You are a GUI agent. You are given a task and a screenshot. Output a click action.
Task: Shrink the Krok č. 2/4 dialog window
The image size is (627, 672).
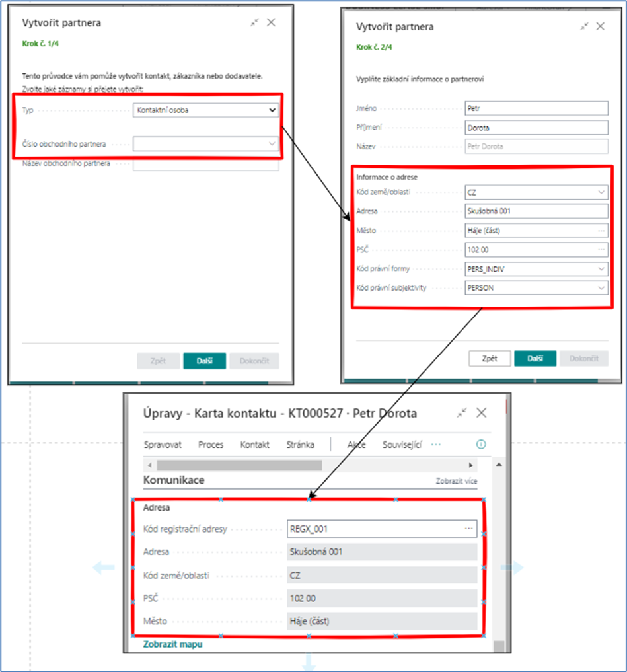(584, 26)
